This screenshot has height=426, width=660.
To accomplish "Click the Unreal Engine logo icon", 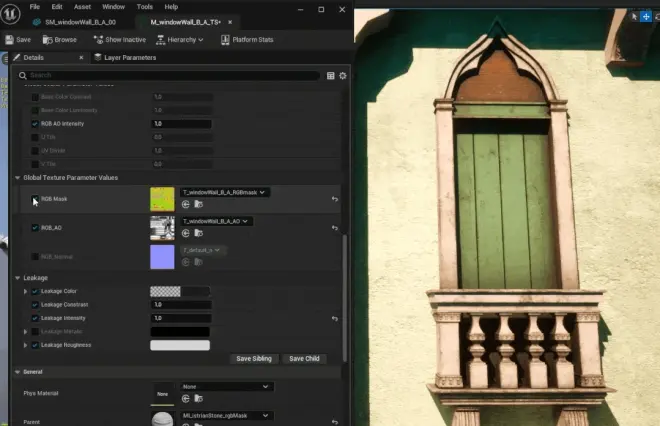I will [11, 13].
